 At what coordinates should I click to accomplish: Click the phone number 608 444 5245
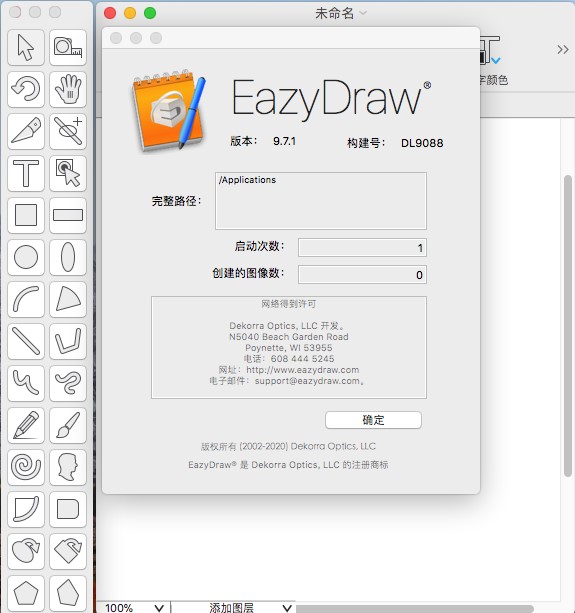coord(303,359)
